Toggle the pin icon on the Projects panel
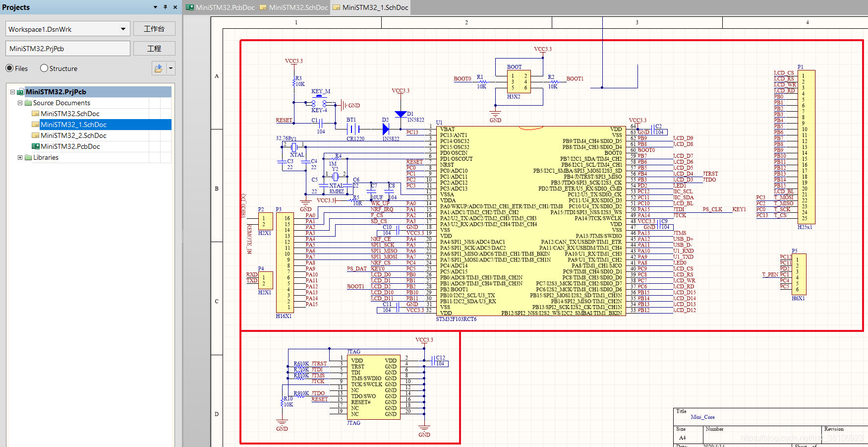Viewport: 868px width, 447px height. pyautogui.click(x=164, y=7)
